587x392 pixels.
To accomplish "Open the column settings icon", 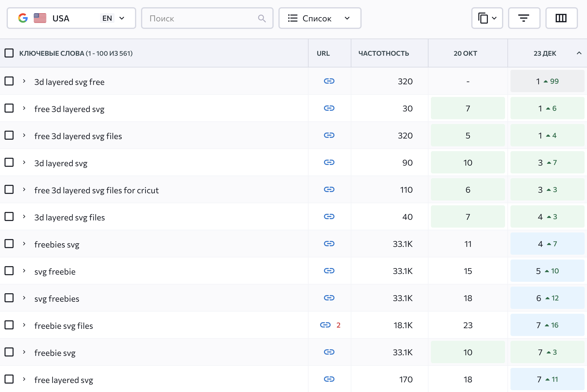I will (x=561, y=18).
